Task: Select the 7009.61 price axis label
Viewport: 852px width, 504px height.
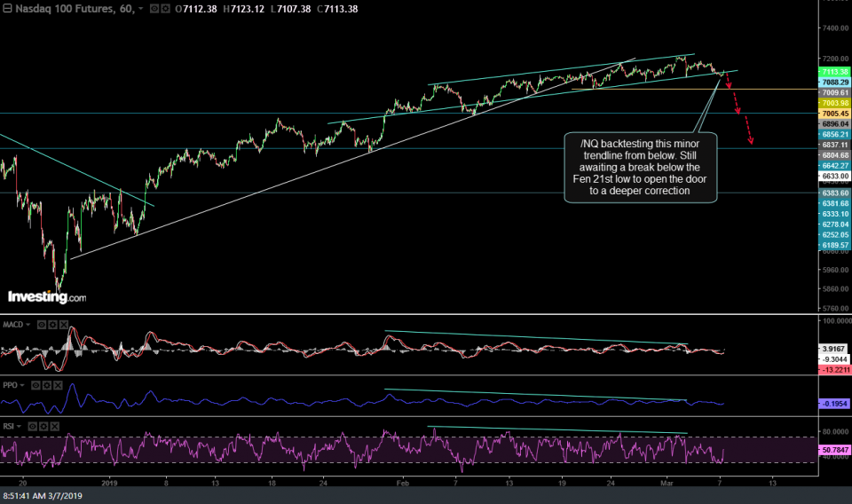Action: [x=834, y=92]
